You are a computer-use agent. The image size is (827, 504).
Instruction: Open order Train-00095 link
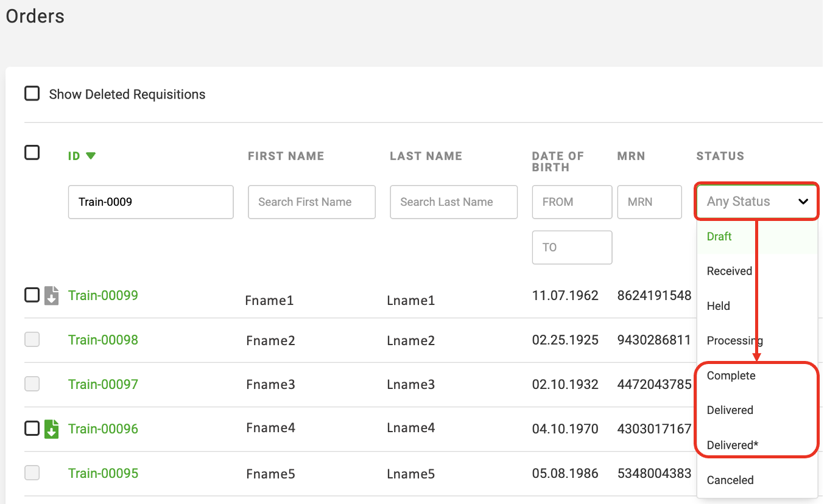[x=103, y=473]
